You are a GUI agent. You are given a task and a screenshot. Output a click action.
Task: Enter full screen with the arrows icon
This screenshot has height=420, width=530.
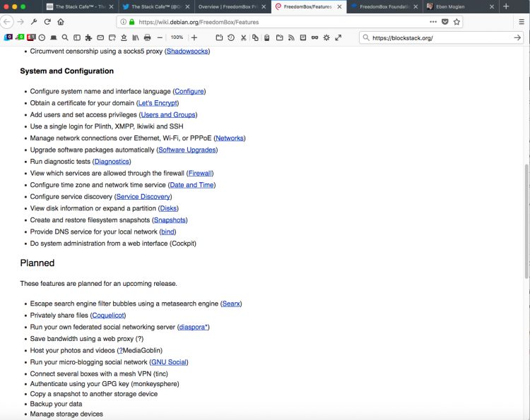[338, 37]
